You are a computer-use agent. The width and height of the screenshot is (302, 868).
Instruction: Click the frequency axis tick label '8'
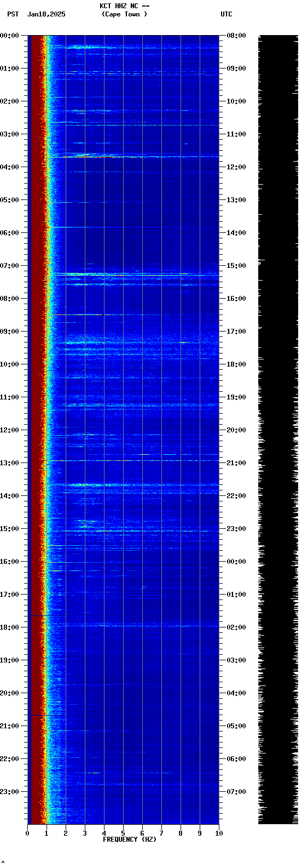pyautogui.click(x=181, y=833)
